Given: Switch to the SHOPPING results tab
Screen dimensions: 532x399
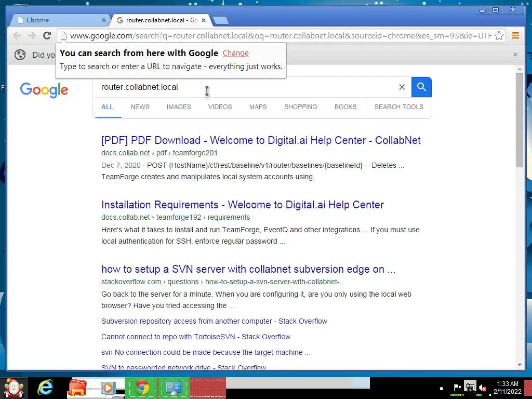Looking at the screenshot, I should [301, 107].
